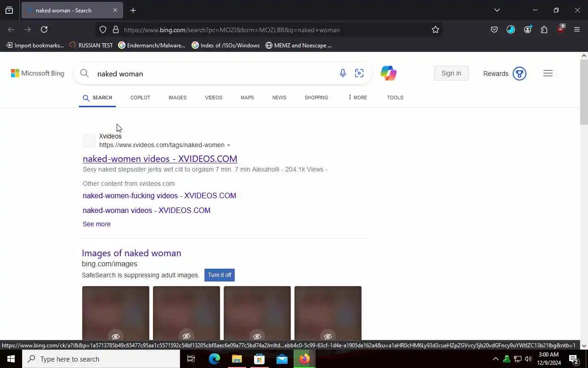
Task: Open Index of /ISOs/Windows bookmark
Action: 226,45
